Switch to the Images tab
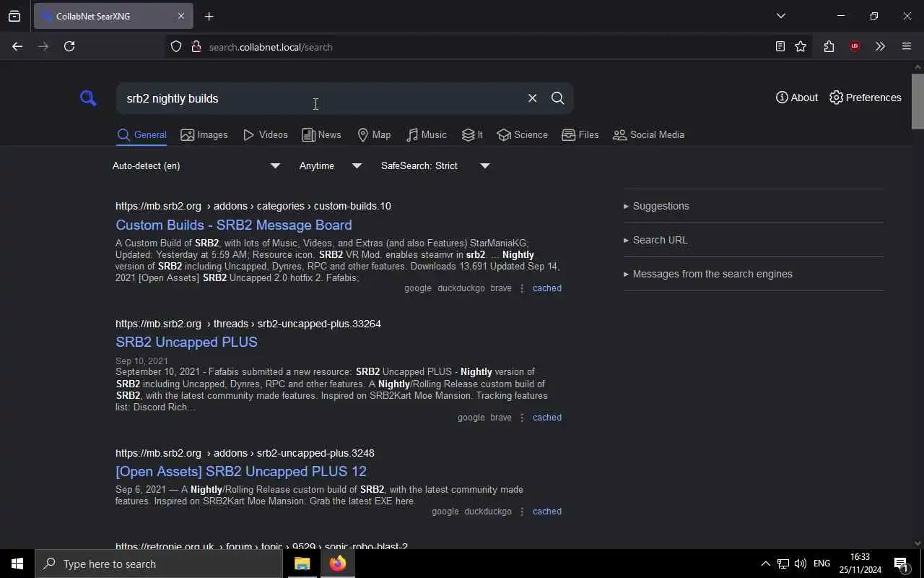 (x=204, y=135)
